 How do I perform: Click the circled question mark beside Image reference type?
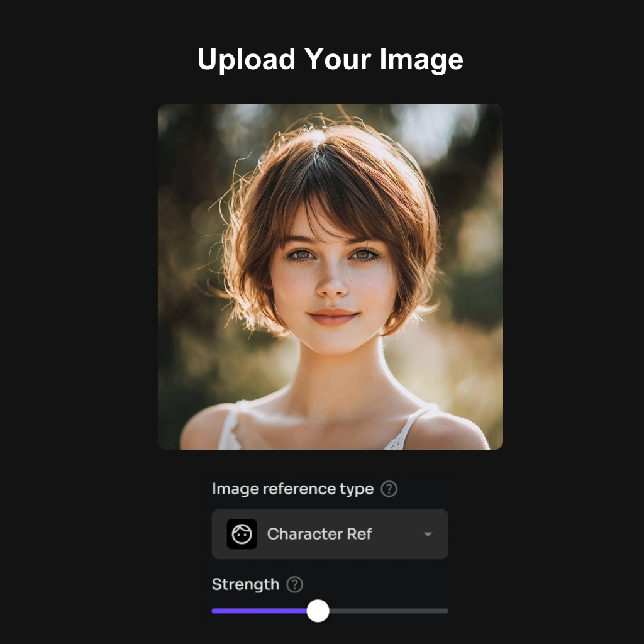coord(389,489)
